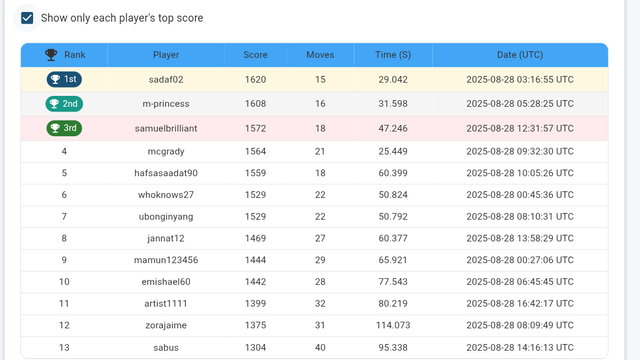
Task: Click the time value 47.246
Action: click(x=393, y=129)
